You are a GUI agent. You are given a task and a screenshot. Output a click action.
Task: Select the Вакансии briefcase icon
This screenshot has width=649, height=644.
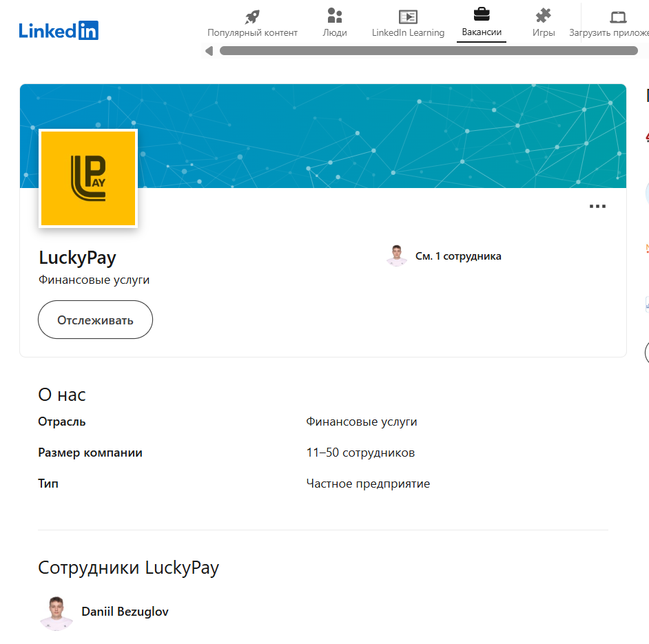pyautogui.click(x=482, y=14)
